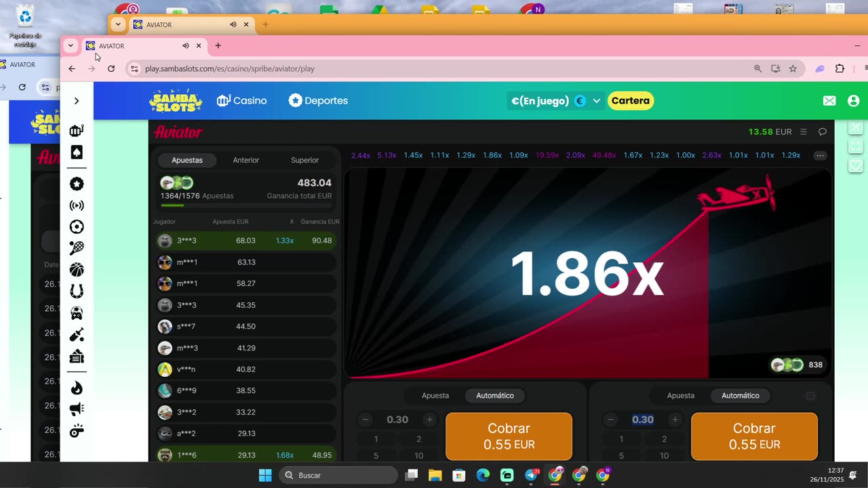Reload the page in front window
Viewport: 868px width, 488px height.
pyautogui.click(x=111, y=68)
